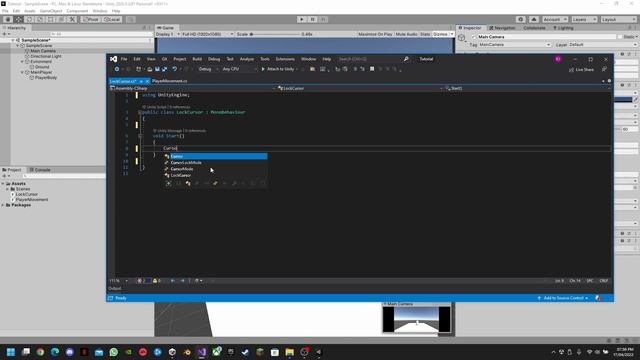Toggle the Pivot handle position button
This screenshot has width=640, height=360.
[91, 19]
